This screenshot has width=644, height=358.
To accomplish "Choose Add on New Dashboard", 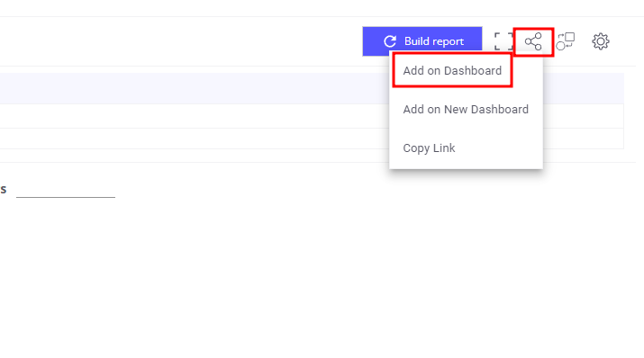I will 466,109.
